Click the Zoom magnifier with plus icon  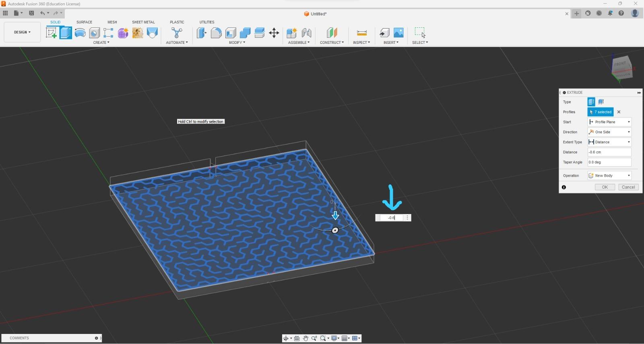(x=314, y=338)
